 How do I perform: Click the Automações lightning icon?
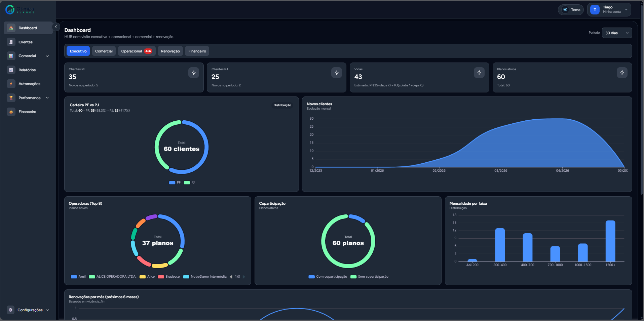[11, 84]
